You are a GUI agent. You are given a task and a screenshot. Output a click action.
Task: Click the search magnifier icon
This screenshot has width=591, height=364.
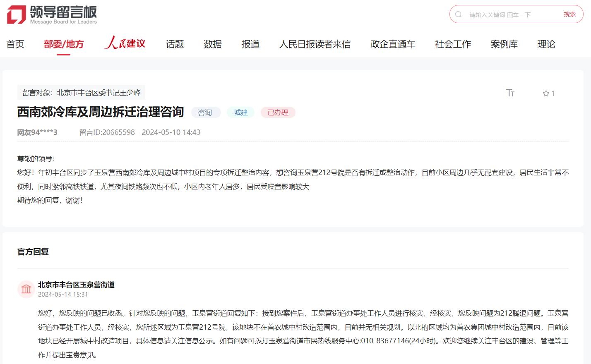[459, 14]
